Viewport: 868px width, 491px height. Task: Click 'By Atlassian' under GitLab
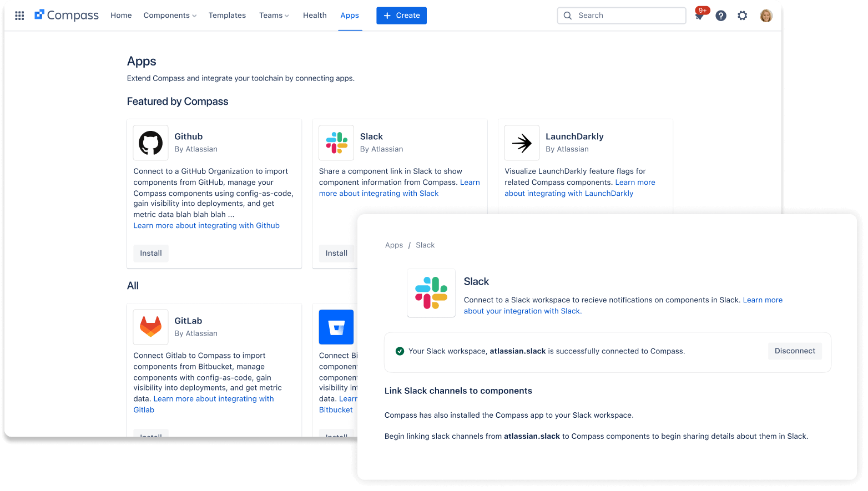click(x=196, y=333)
